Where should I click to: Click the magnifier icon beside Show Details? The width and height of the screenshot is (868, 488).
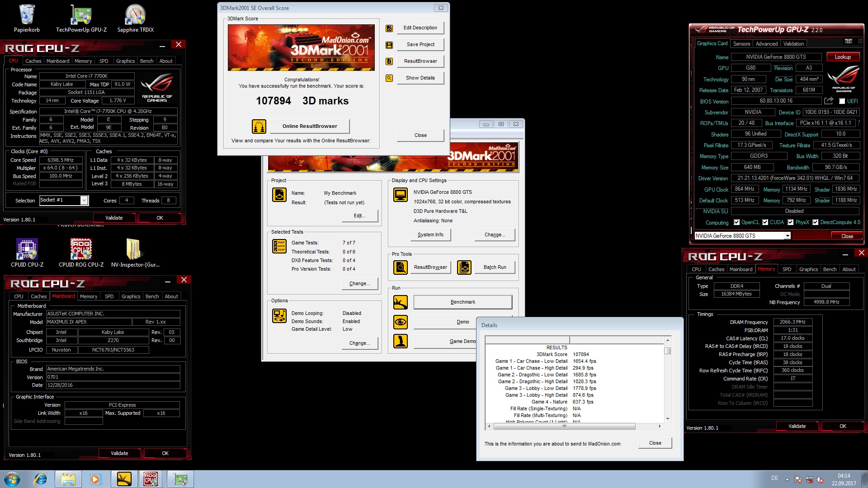tap(389, 78)
